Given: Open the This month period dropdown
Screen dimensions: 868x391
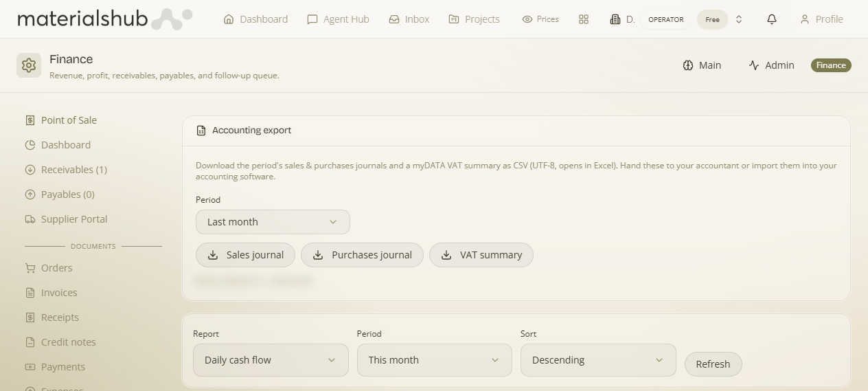Looking at the screenshot, I should click(x=435, y=360).
